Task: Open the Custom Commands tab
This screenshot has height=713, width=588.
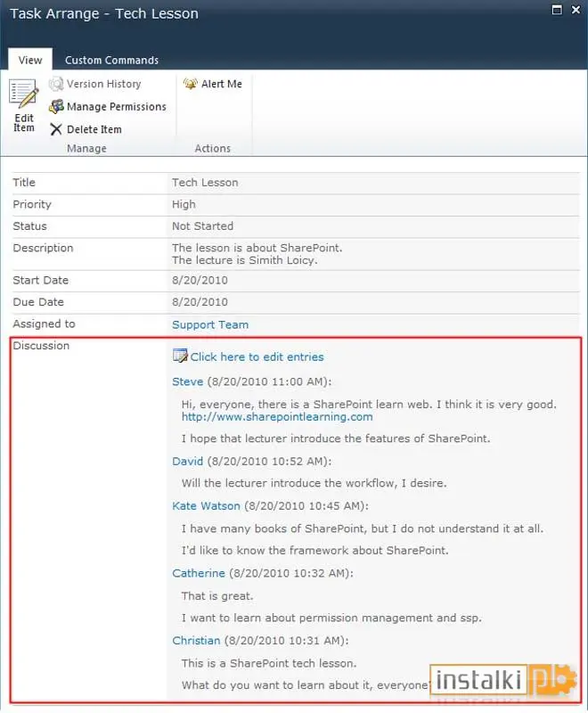Action: pos(111,60)
